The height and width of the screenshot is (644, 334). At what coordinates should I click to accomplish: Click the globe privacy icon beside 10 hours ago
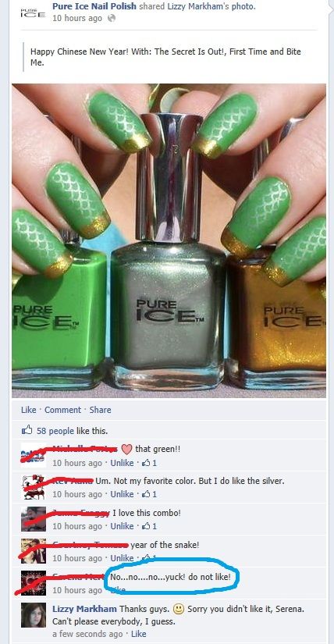[112, 19]
